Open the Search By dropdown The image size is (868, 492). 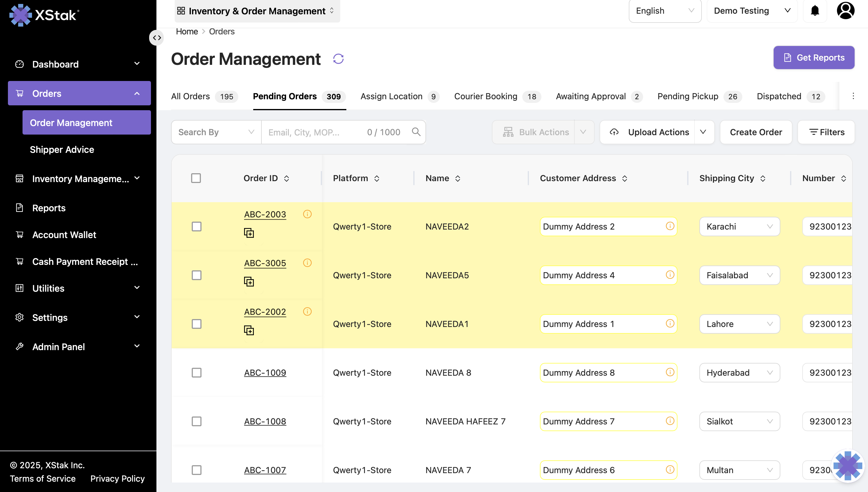pyautogui.click(x=216, y=132)
